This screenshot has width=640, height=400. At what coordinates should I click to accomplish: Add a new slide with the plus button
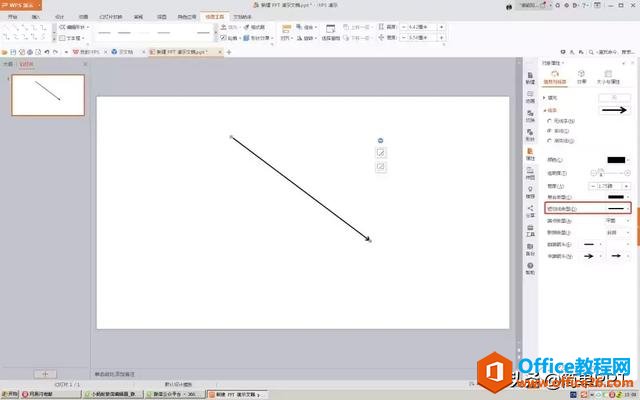[45, 374]
